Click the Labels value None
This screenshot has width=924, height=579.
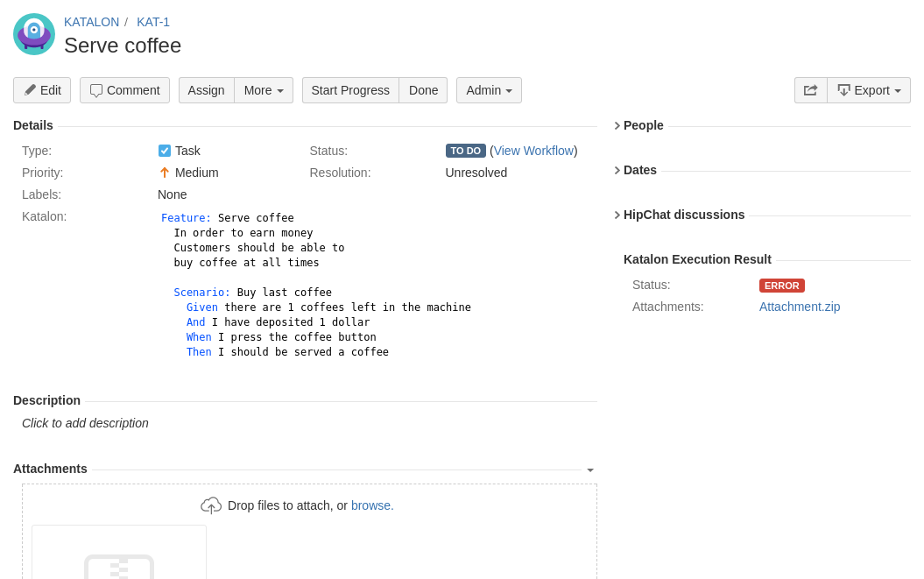coord(172,194)
